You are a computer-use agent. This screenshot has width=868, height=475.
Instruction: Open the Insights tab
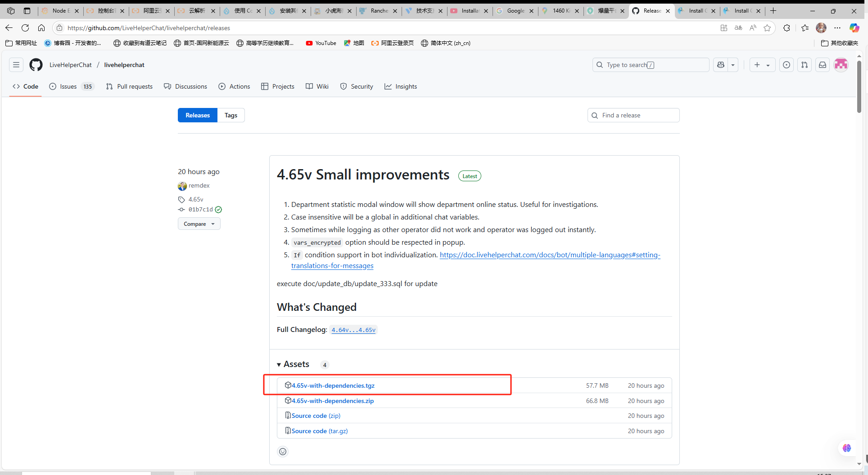[401, 86]
